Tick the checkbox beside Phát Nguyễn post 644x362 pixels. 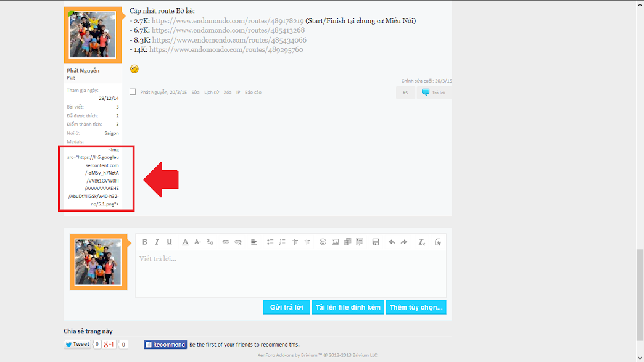point(133,92)
